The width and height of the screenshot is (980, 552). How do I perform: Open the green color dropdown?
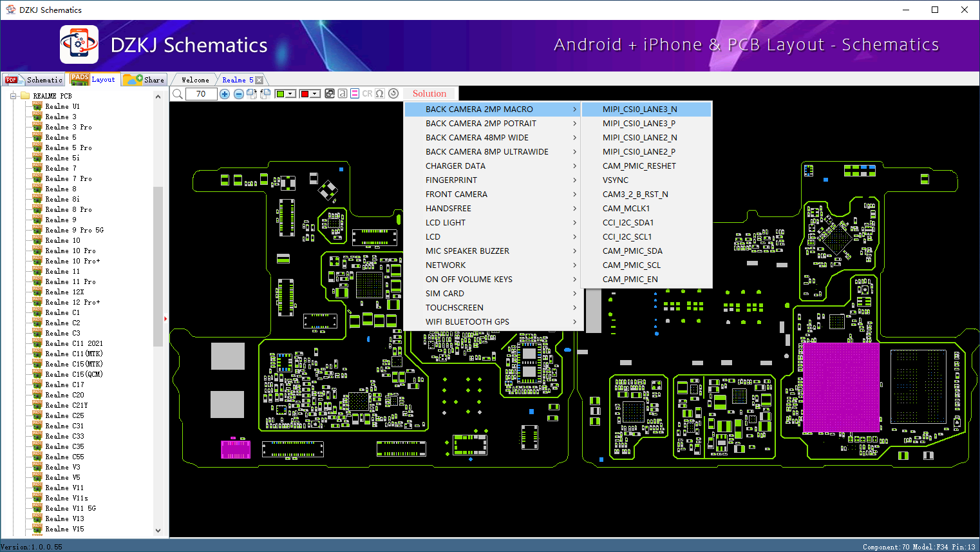290,94
